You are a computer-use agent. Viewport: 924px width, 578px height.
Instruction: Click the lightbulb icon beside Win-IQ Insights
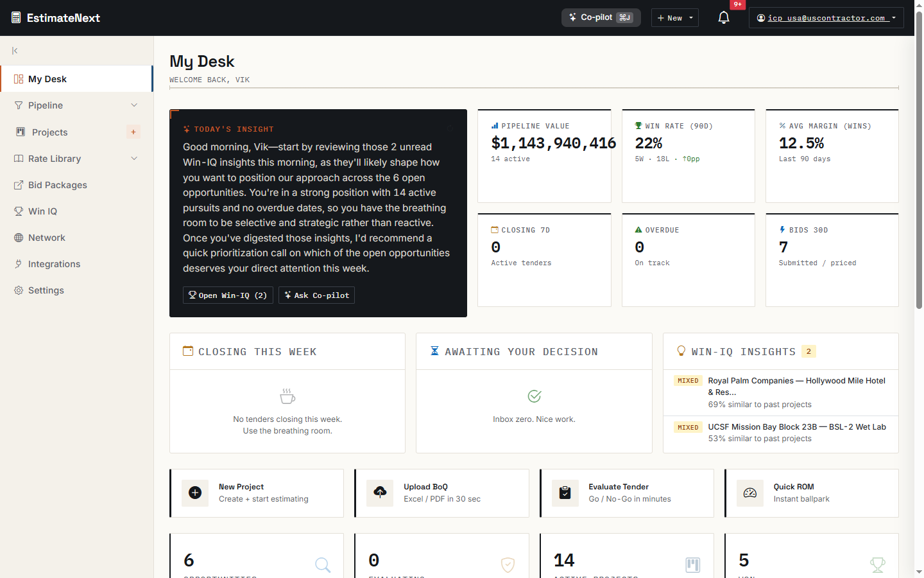(681, 351)
